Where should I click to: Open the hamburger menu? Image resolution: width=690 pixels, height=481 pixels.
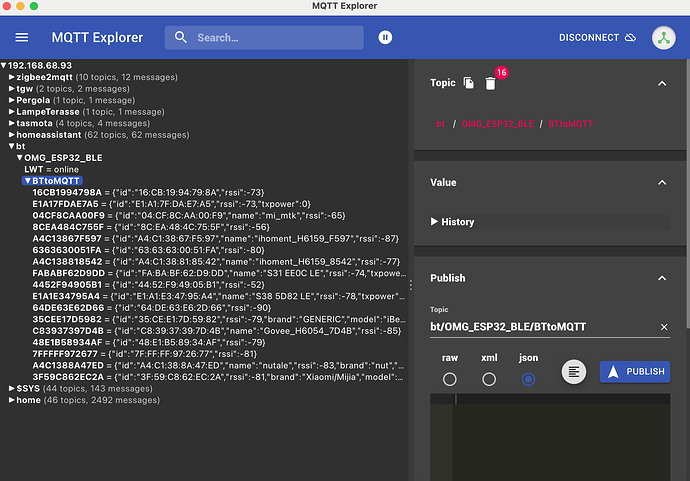click(x=22, y=37)
